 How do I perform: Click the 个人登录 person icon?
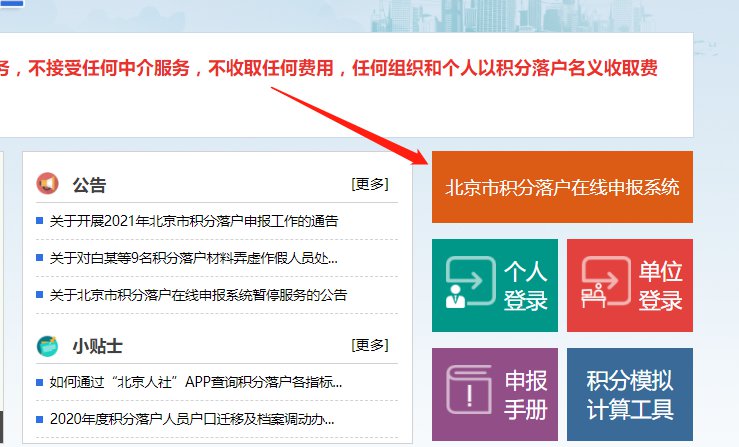tap(470, 282)
